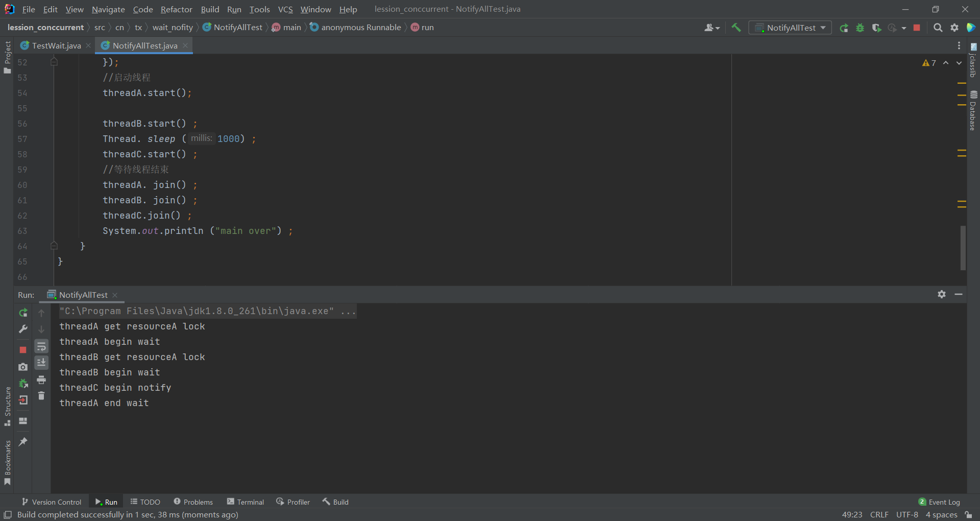This screenshot has height=521, width=980.
Task: Clear console with trash icon
Action: [x=41, y=396]
